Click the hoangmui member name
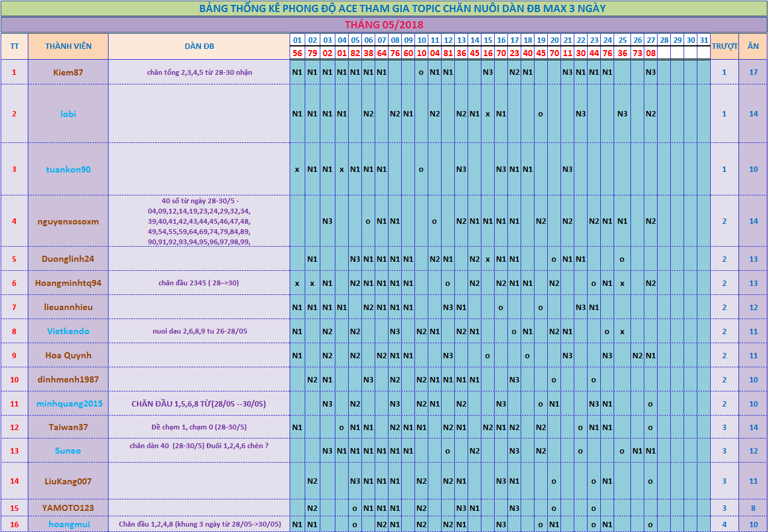Viewport: 768px width, 532px height. 68,524
